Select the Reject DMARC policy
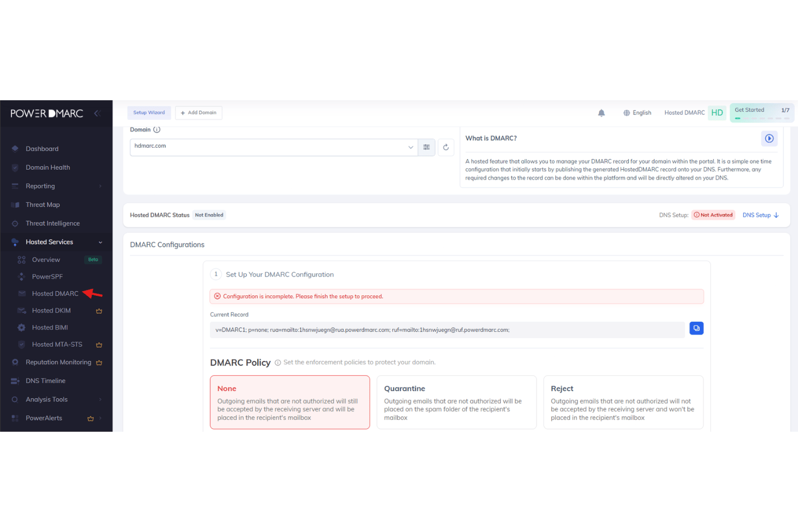Screen dimensions: 798x532 623,402
